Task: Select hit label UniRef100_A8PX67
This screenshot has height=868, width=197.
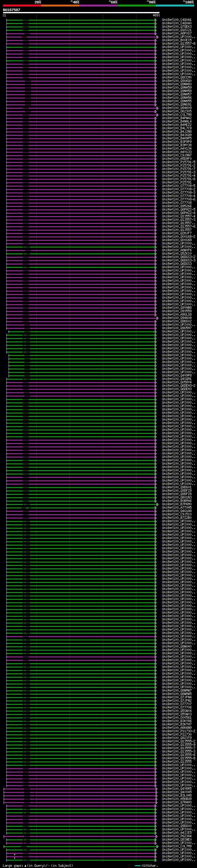Action: coord(177,33)
